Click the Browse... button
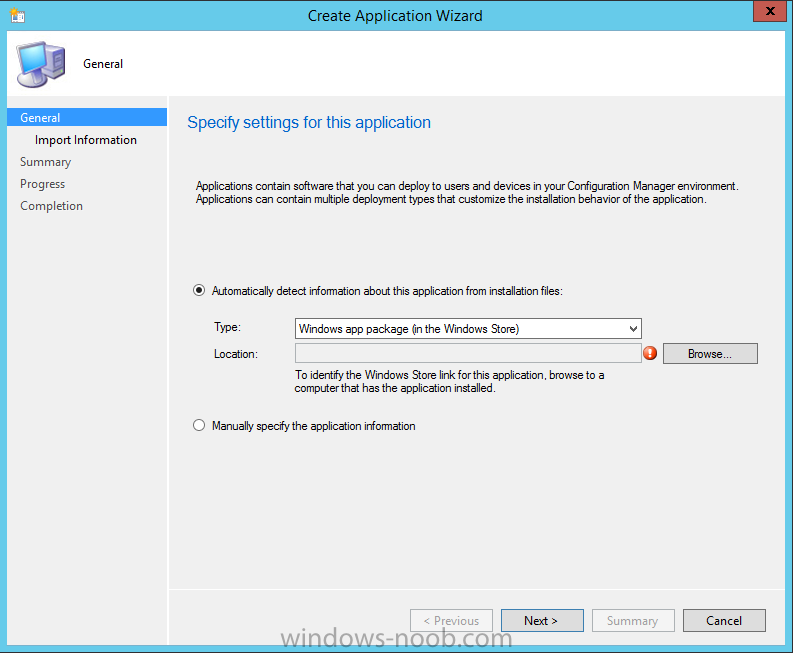Viewport: 793px width, 653px height. (x=710, y=354)
